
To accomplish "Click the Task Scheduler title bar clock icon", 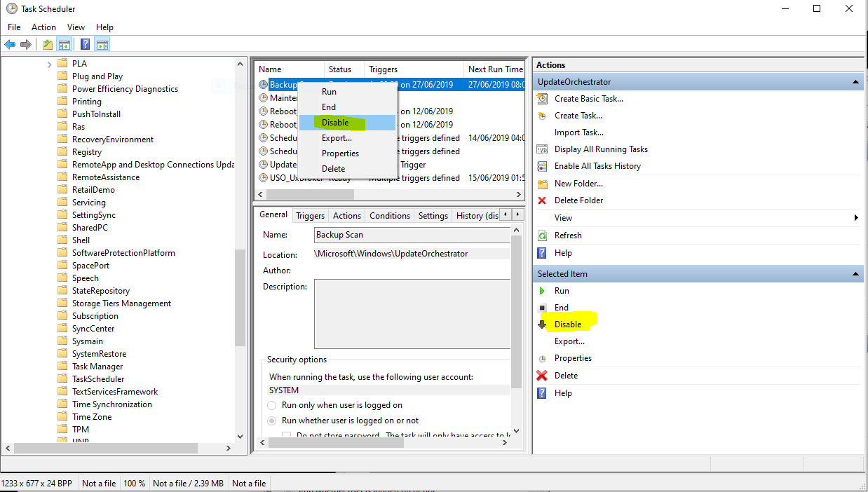I will (11, 9).
